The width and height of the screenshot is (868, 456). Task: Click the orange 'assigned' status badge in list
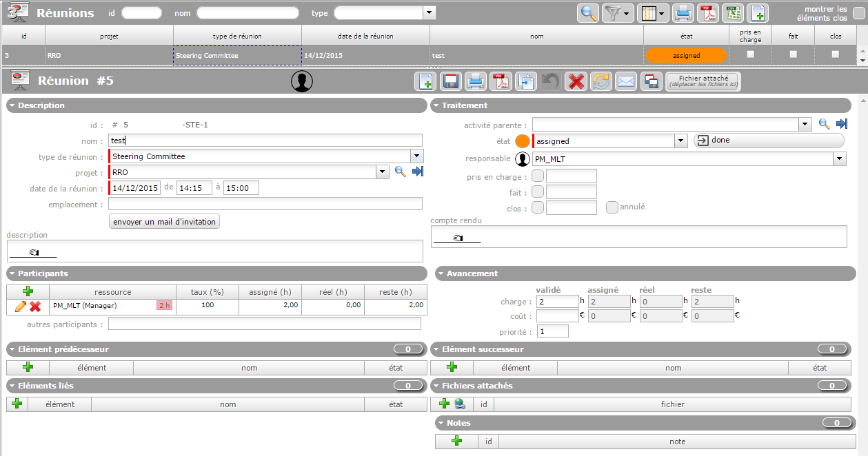pyautogui.click(x=685, y=55)
